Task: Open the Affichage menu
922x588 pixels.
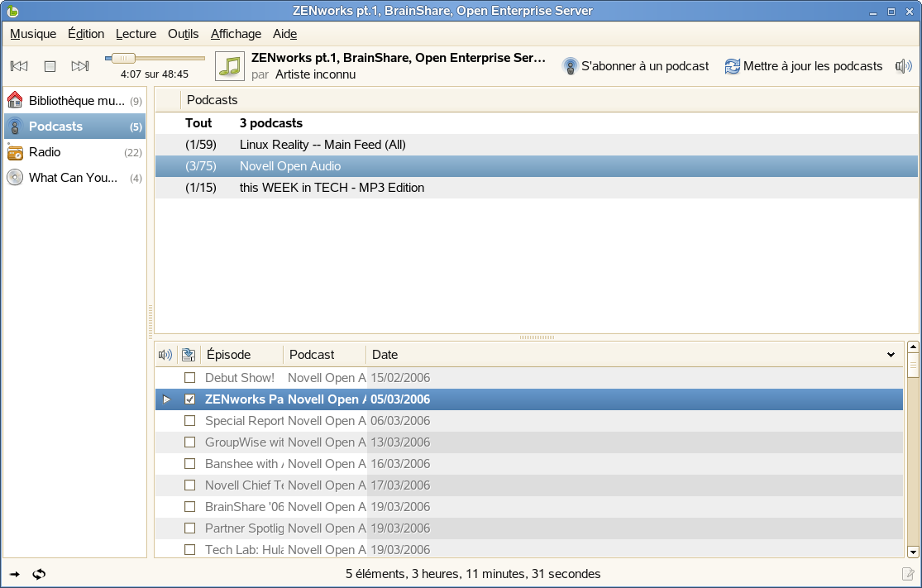Action: (236, 34)
